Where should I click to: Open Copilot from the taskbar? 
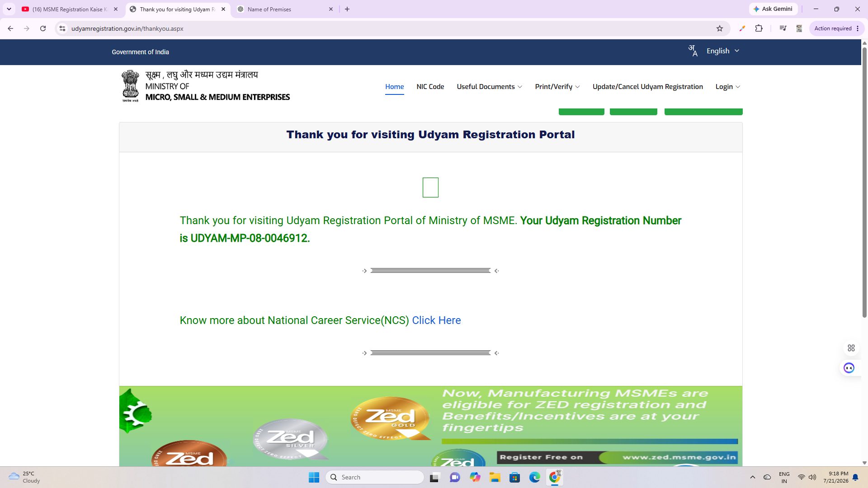pyautogui.click(x=475, y=477)
